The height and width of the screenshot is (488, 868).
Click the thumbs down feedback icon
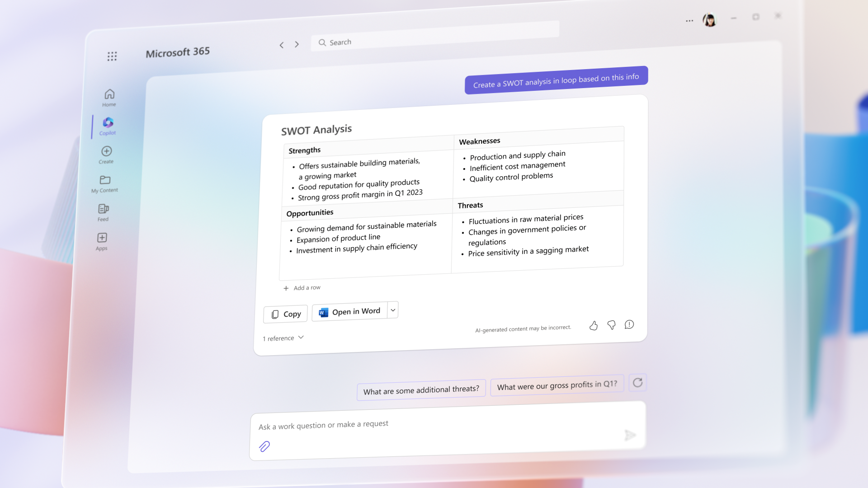click(612, 324)
